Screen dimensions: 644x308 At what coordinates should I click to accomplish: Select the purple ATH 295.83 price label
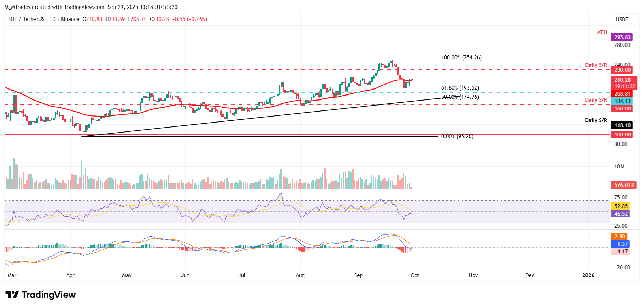(x=622, y=37)
